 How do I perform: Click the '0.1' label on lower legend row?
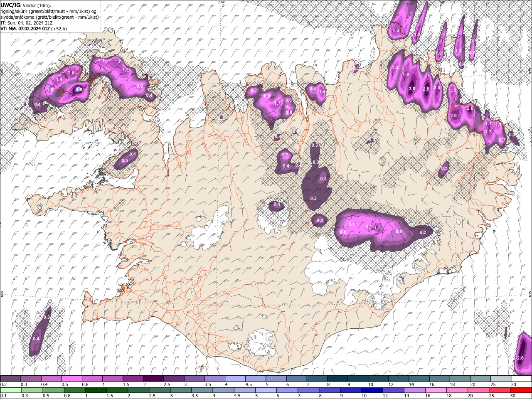[4, 396]
